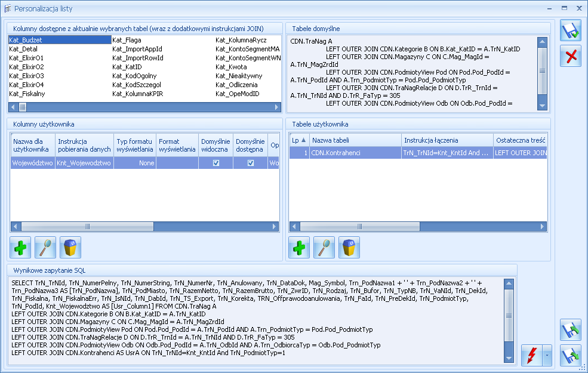Click the upper blue floppy disk export icon
588x373 pixels.
click(570, 330)
